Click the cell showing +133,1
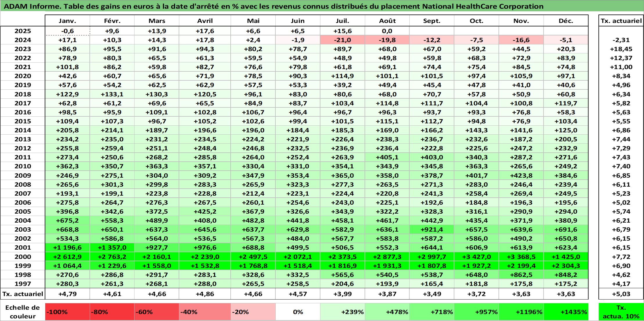The image size is (644, 321). click(112, 94)
